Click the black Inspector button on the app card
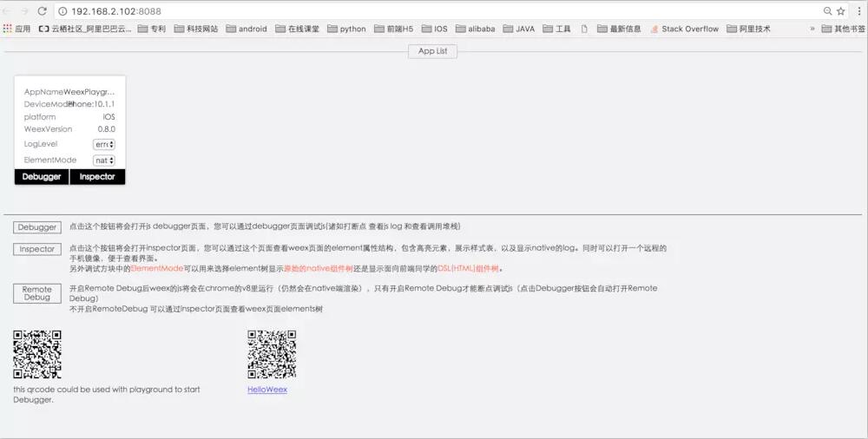The width and height of the screenshot is (868, 439). coord(97,177)
